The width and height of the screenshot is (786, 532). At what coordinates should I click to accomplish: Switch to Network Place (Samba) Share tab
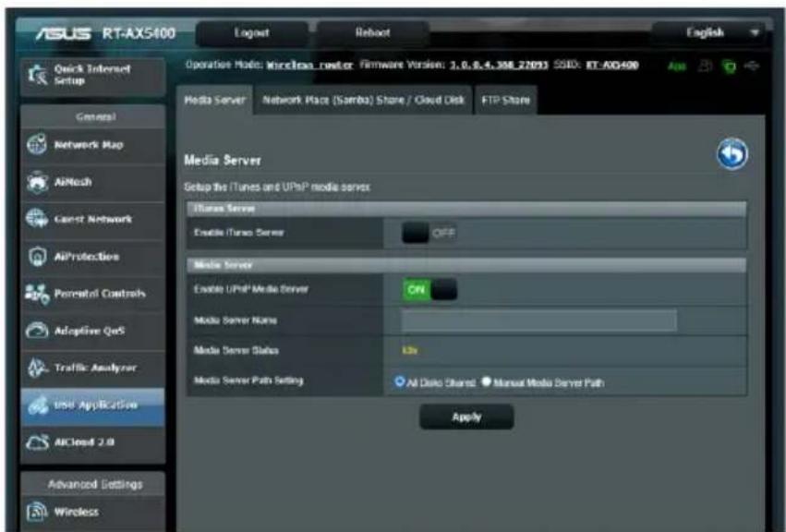point(363,100)
